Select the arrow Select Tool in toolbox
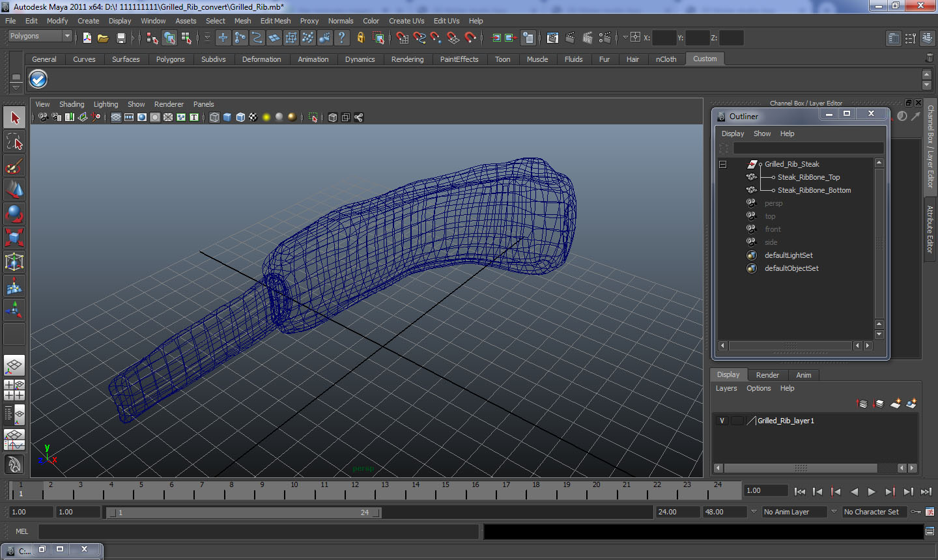938x560 pixels. (14, 118)
